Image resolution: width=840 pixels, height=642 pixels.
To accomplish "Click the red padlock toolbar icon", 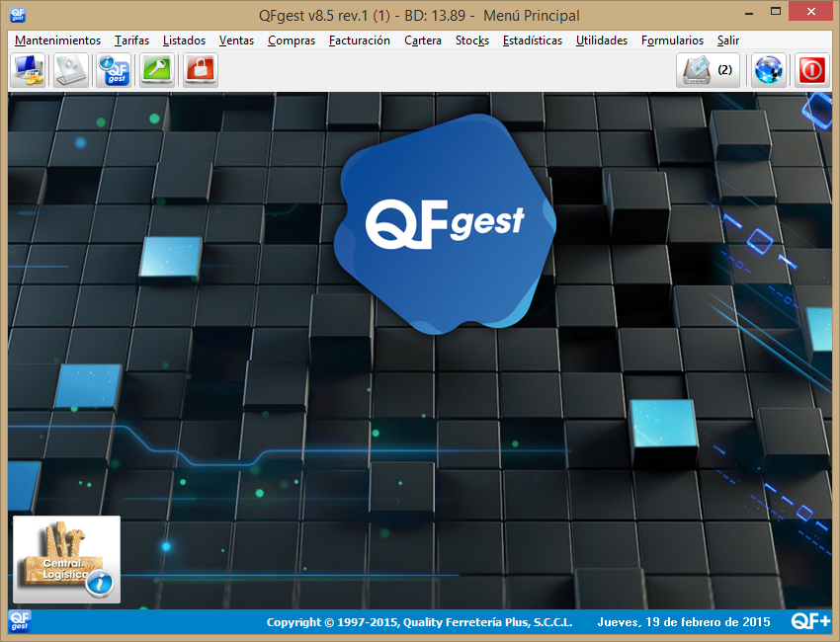I will [201, 70].
